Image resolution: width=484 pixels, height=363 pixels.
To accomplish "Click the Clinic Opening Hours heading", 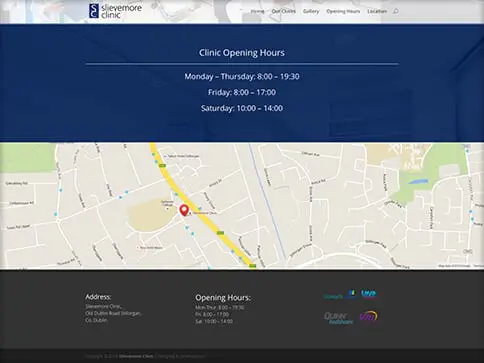I will [x=242, y=53].
